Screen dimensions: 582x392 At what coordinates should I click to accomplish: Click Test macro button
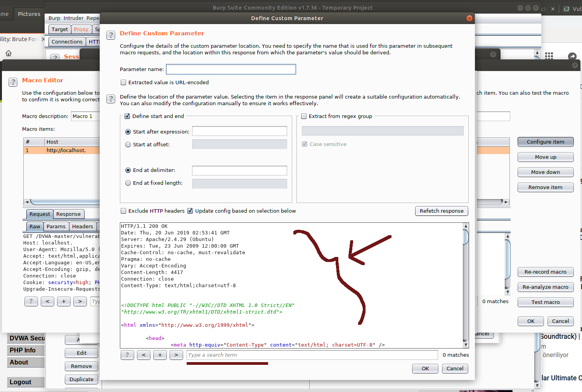coord(546,302)
